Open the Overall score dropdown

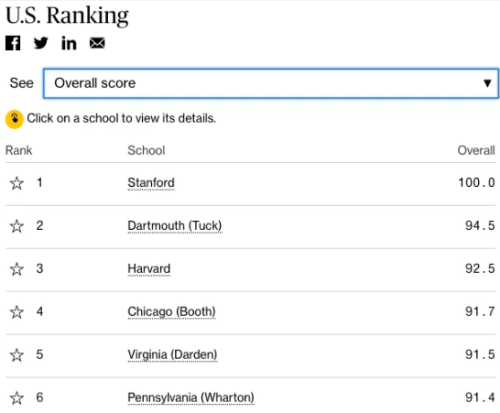coord(271,83)
